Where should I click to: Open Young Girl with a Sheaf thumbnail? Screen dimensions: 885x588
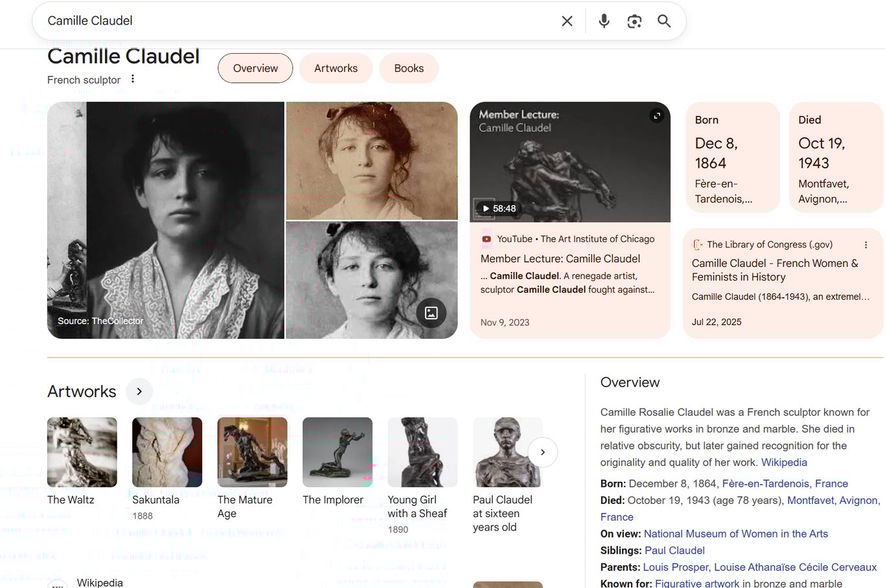[x=422, y=452]
